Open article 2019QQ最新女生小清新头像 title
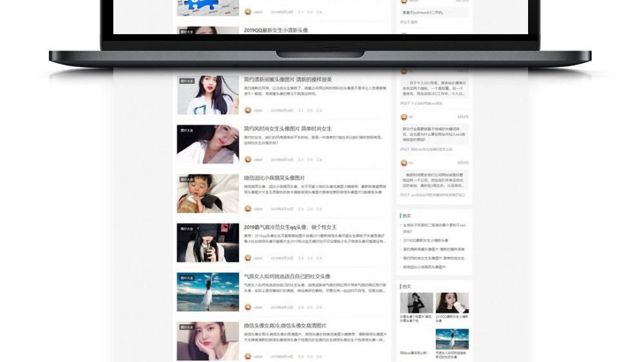Viewport: 644px width, 362px height. coord(276,30)
